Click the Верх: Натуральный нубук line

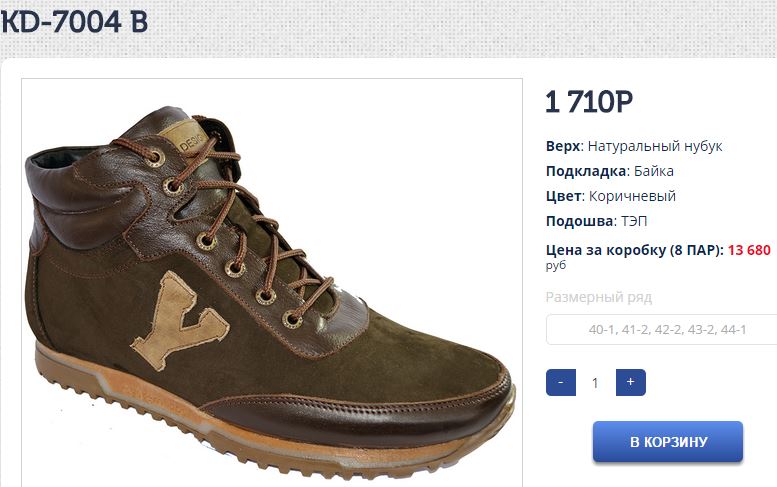(634, 146)
